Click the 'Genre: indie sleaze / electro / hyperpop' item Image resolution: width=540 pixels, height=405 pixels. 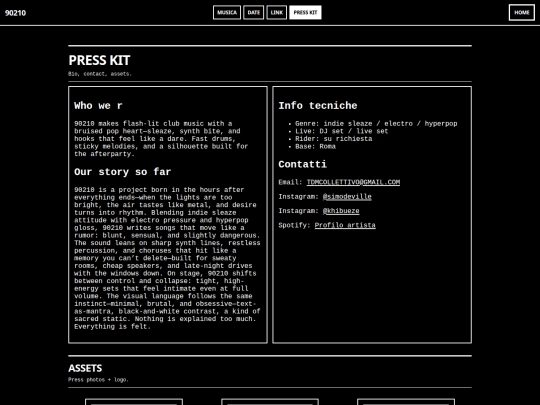376,124
